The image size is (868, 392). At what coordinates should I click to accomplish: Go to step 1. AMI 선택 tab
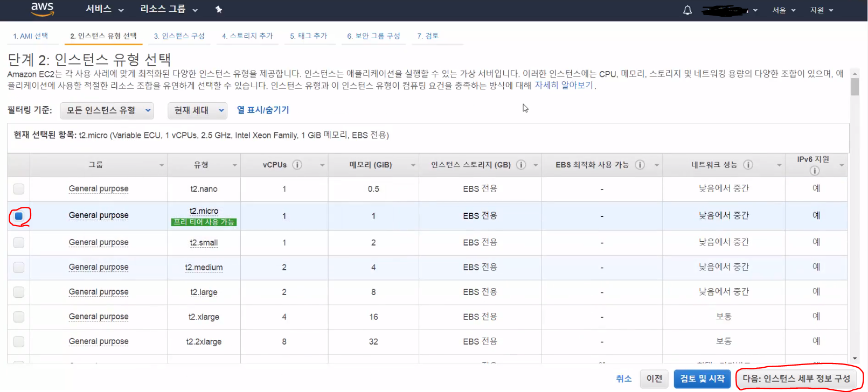(31, 36)
